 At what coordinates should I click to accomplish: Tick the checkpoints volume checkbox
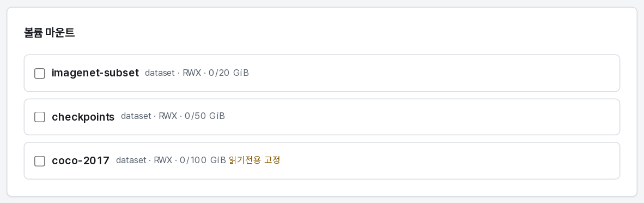(x=39, y=117)
